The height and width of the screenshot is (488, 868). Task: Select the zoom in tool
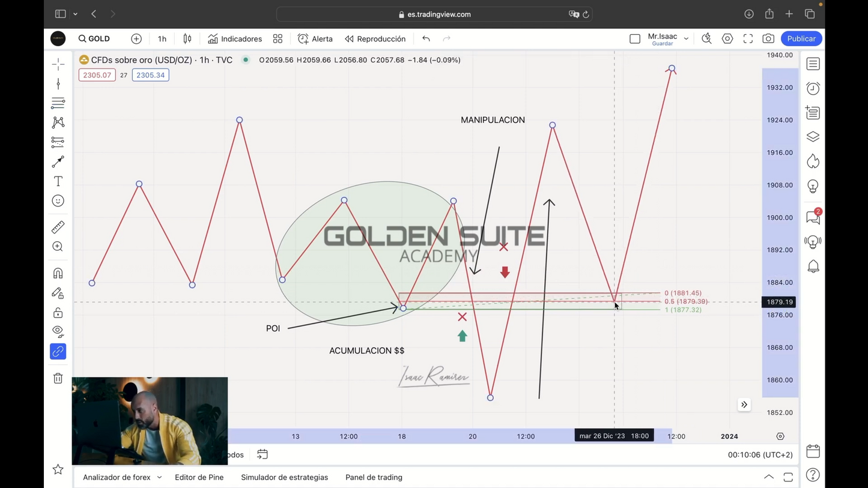coord(58,247)
